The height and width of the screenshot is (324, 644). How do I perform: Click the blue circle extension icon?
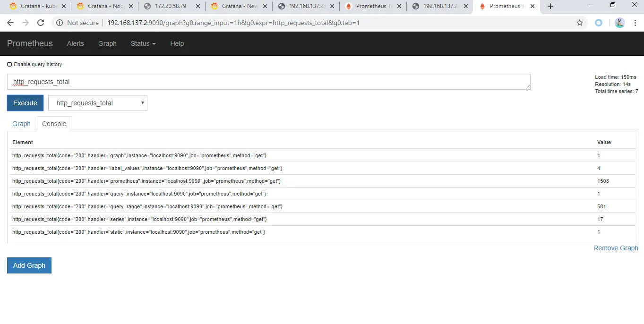coord(599,23)
